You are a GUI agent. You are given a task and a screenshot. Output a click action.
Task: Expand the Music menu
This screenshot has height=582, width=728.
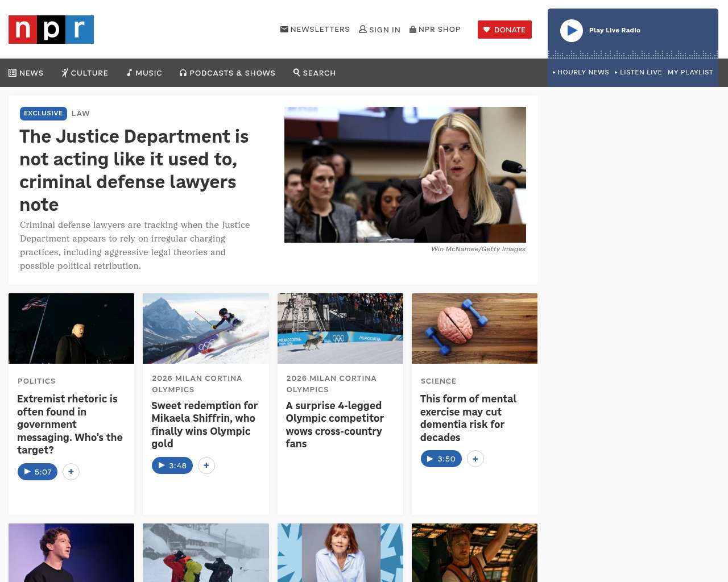(144, 73)
